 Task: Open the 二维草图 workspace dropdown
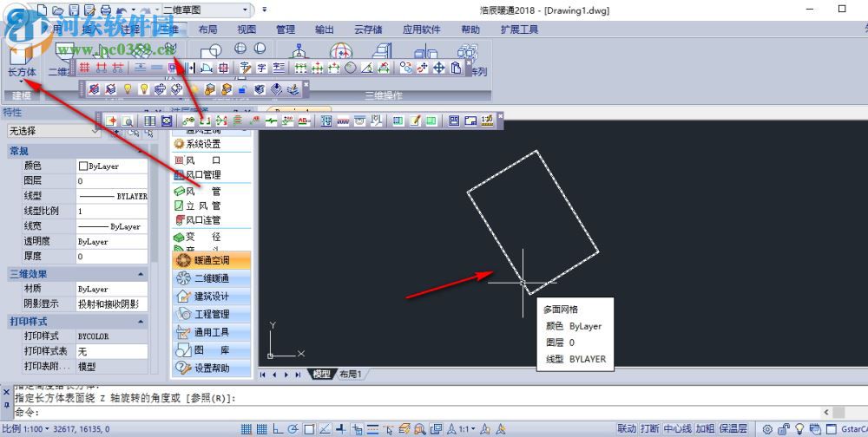206,10
